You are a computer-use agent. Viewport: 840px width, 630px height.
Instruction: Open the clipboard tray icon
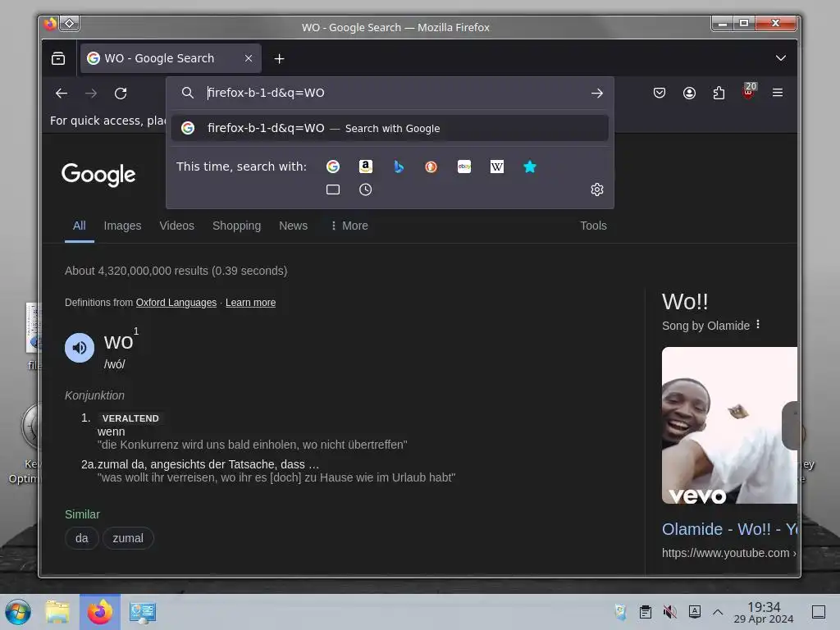[646, 612]
